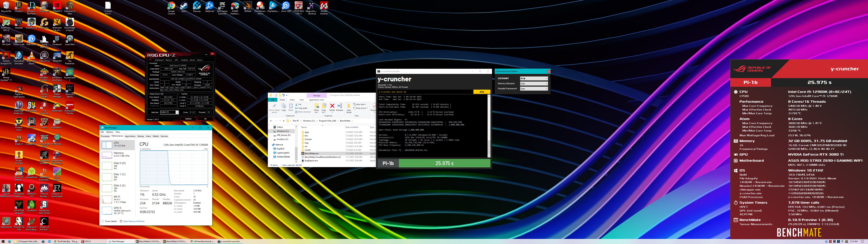Open the Mail app on taskbar
868x244 pixels.
pyautogui.click(x=50, y=241)
